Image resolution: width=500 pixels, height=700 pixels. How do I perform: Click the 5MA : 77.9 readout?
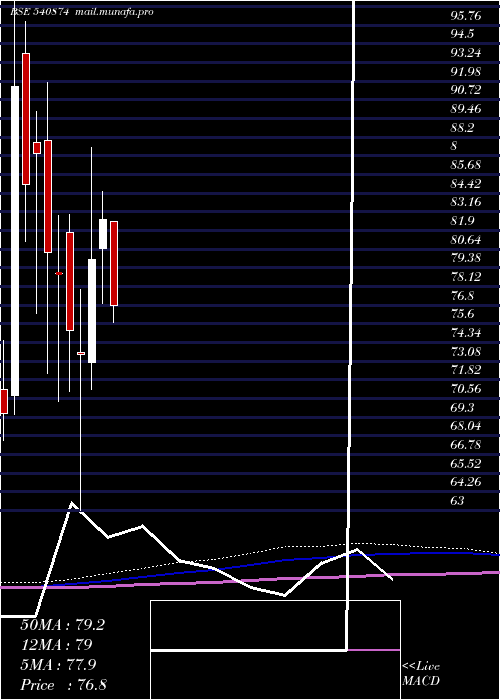coord(58,665)
